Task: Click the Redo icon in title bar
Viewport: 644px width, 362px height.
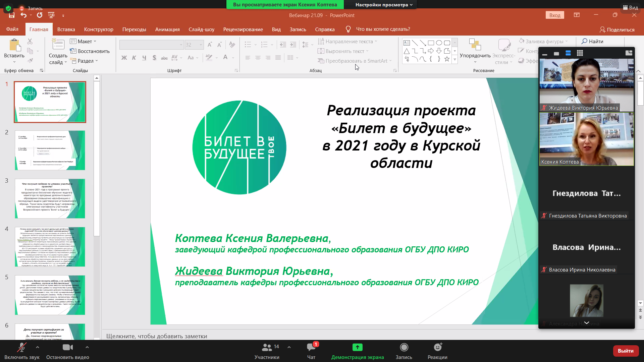Action: coord(40,15)
